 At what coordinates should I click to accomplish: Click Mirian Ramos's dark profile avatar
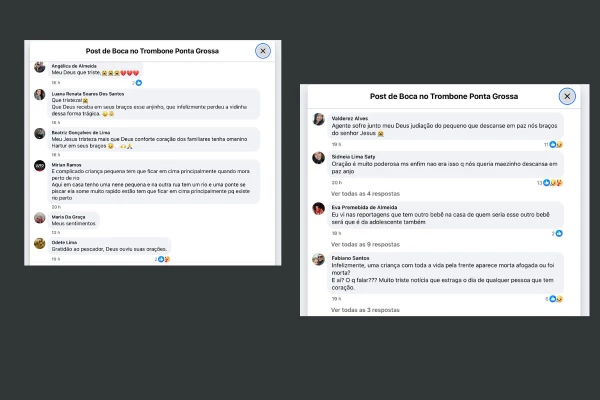(x=40, y=166)
